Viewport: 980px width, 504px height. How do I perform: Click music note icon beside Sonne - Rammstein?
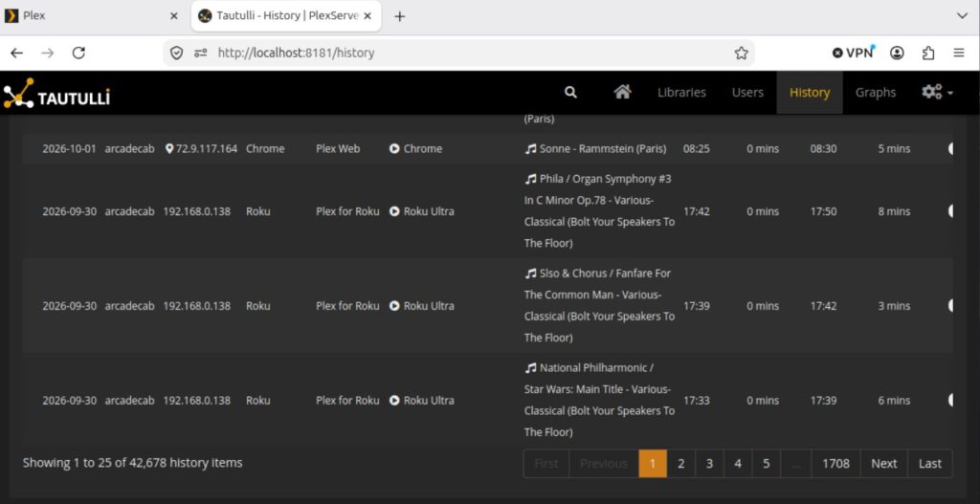pyautogui.click(x=530, y=148)
